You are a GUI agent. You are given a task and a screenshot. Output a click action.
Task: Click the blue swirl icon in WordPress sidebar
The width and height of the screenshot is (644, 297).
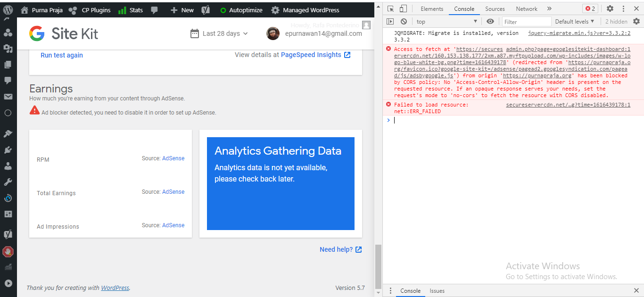point(8,198)
